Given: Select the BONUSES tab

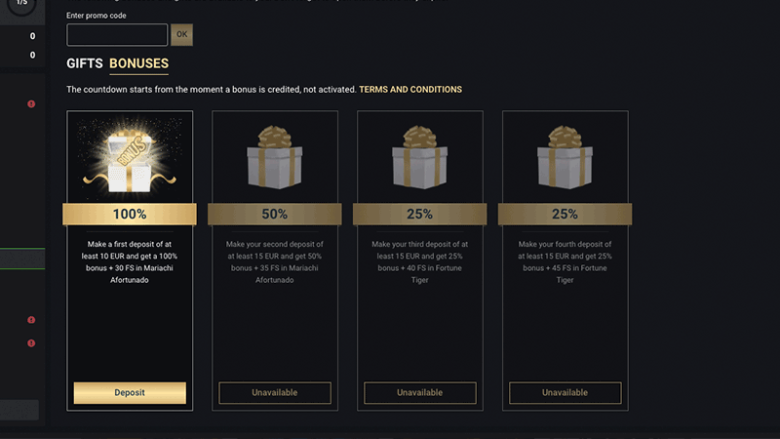Looking at the screenshot, I should click(139, 64).
